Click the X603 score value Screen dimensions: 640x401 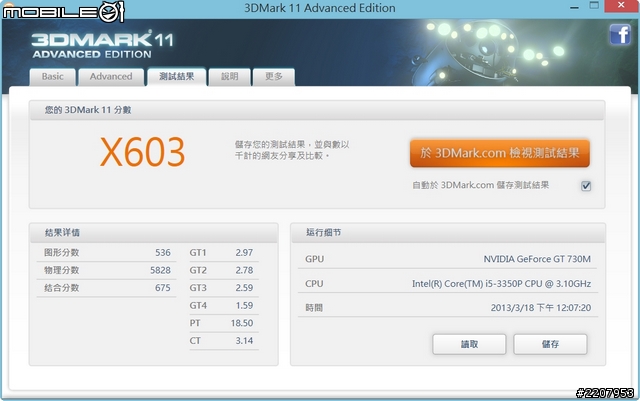coord(142,152)
